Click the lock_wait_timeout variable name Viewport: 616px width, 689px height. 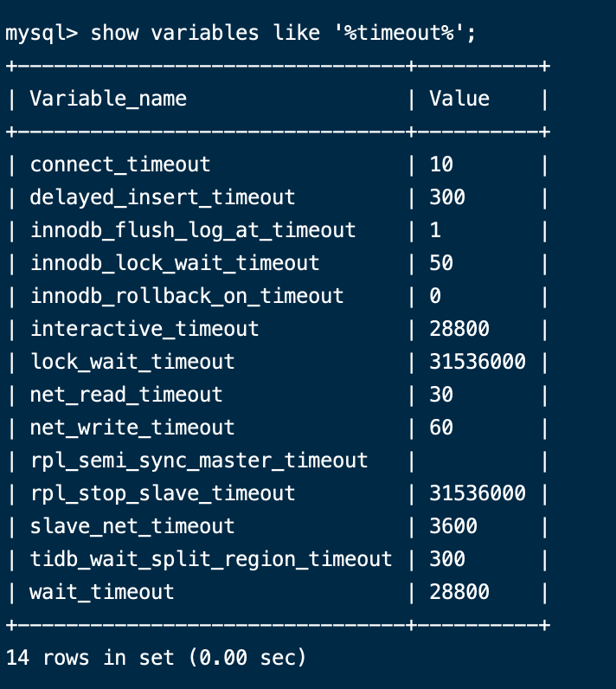click(132, 362)
